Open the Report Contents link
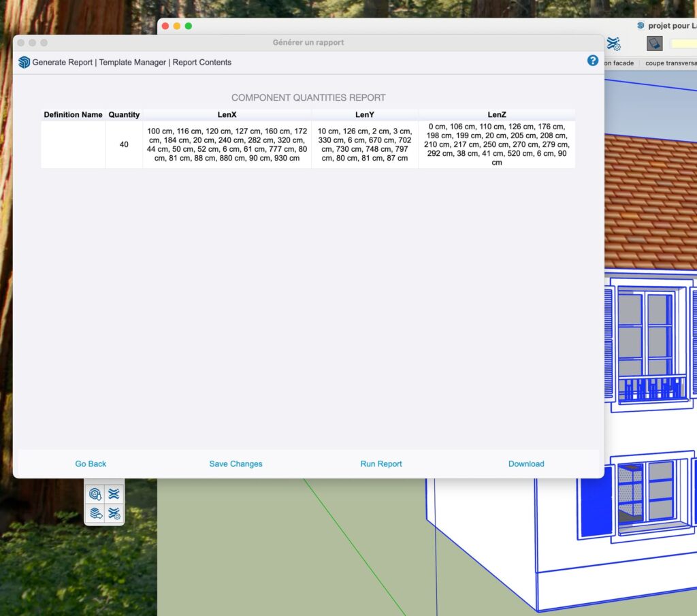The height and width of the screenshot is (616, 697). pos(201,62)
